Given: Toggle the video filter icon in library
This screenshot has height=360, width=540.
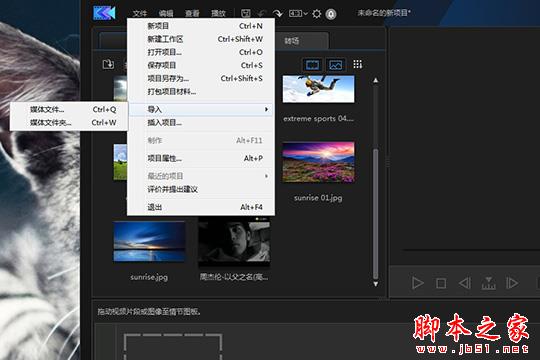Looking at the screenshot, I should (x=312, y=64).
